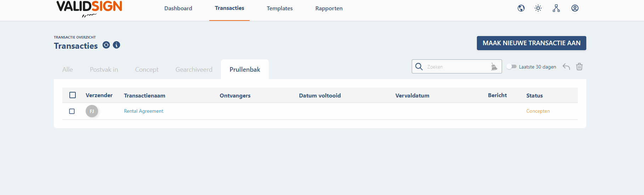Click the Laatste 30 dagen label
Viewport: 644px width, 195px height.
pos(537,67)
